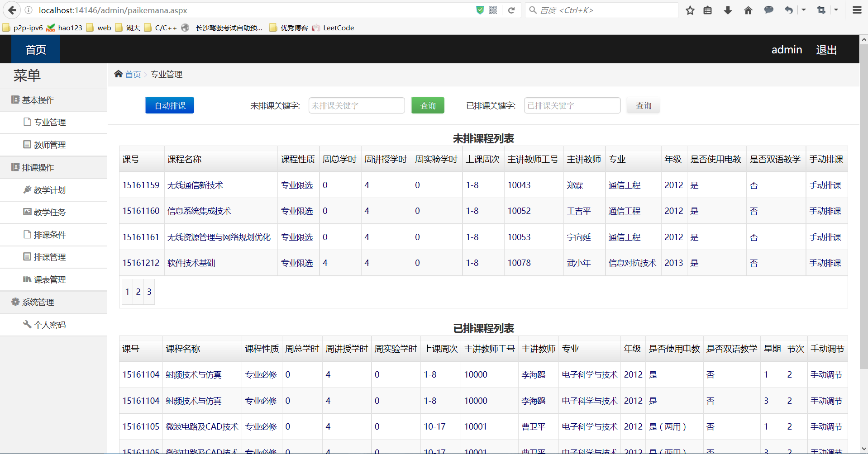Image resolution: width=868 pixels, height=454 pixels.
Task: Open 教学任务 in the sidebar
Action: (53, 212)
